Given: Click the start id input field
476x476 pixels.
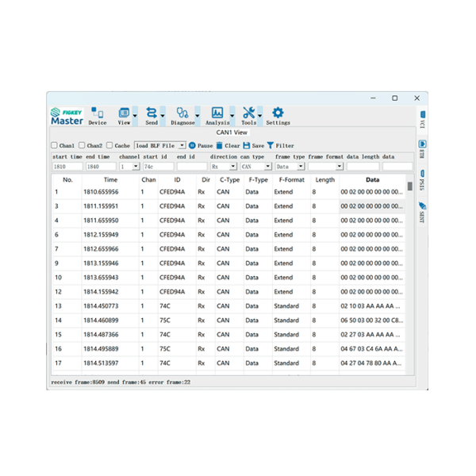Looking at the screenshot, I should [x=158, y=167].
